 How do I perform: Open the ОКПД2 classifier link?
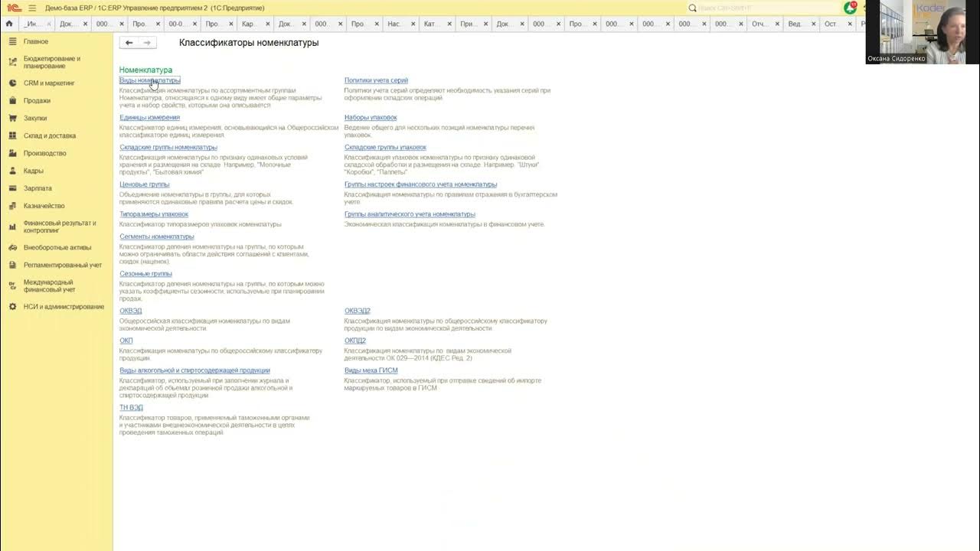click(355, 341)
